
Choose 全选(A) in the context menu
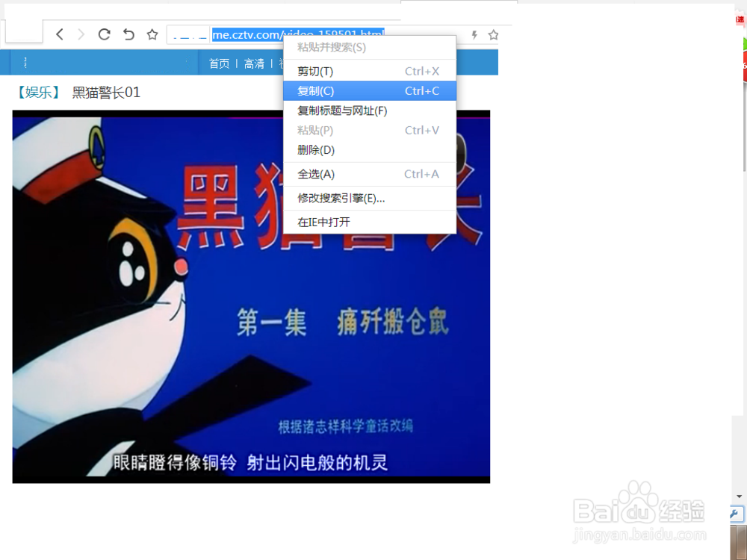[370, 174]
